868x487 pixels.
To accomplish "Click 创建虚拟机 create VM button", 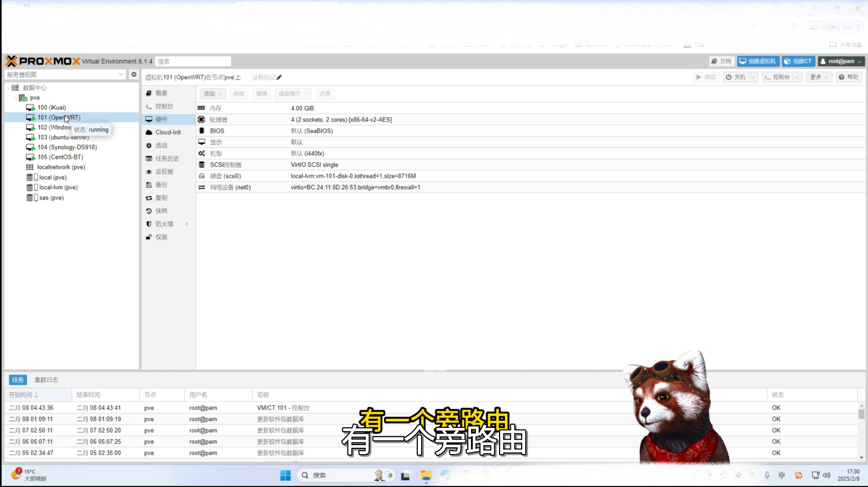I will (x=758, y=61).
